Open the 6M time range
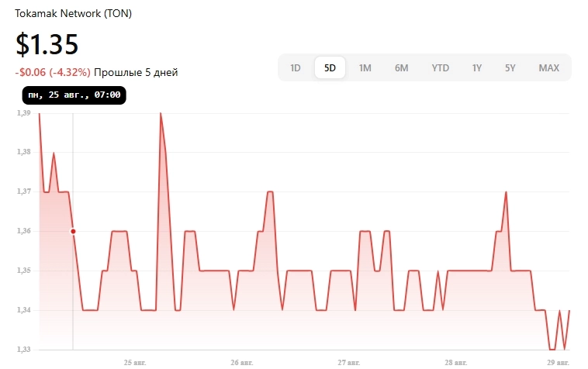The width and height of the screenshot is (588, 369). [x=401, y=67]
